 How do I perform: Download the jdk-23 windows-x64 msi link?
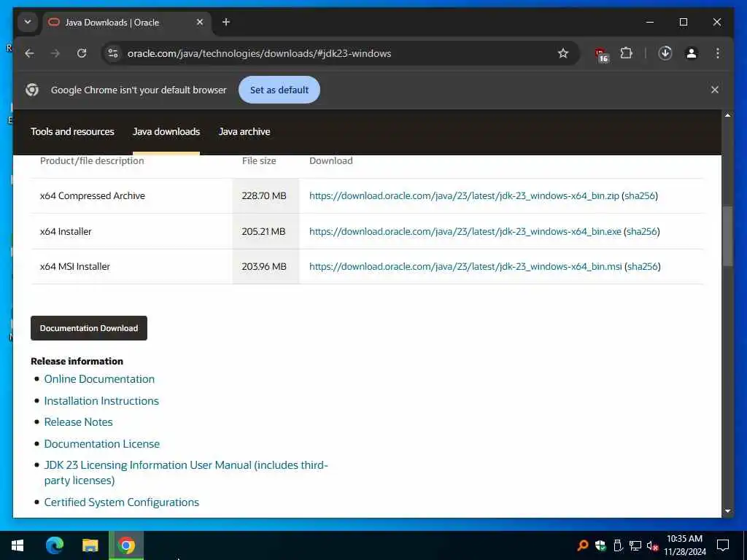coord(465,267)
